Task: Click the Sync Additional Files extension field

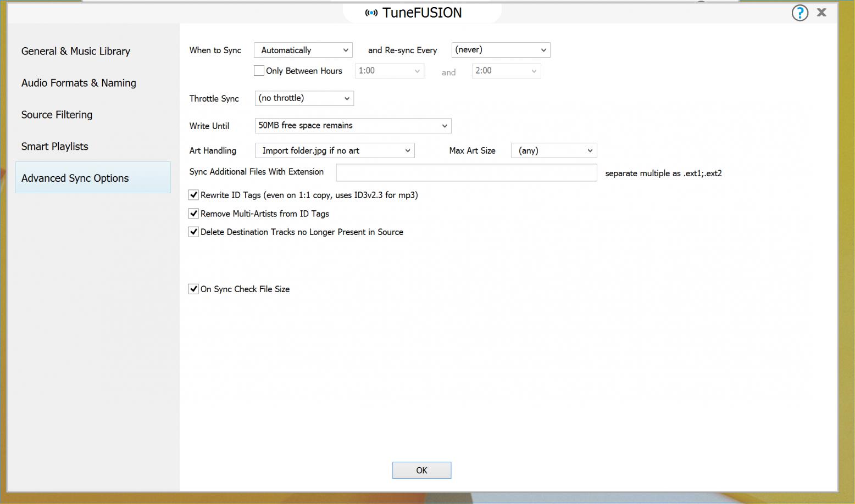Action: pyautogui.click(x=466, y=172)
